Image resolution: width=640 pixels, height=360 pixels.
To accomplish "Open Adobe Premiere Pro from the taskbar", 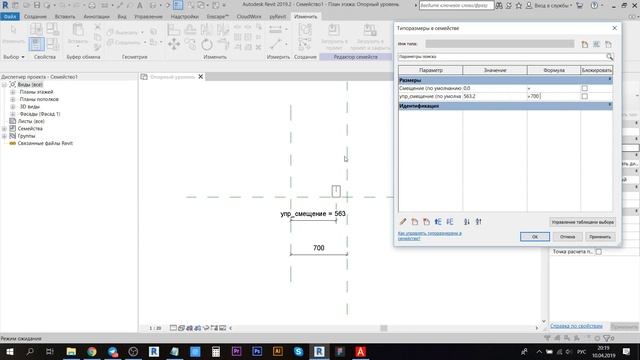I will click(236, 351).
